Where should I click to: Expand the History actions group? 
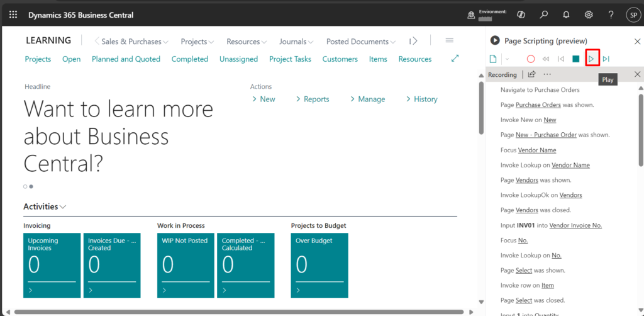[422, 99]
